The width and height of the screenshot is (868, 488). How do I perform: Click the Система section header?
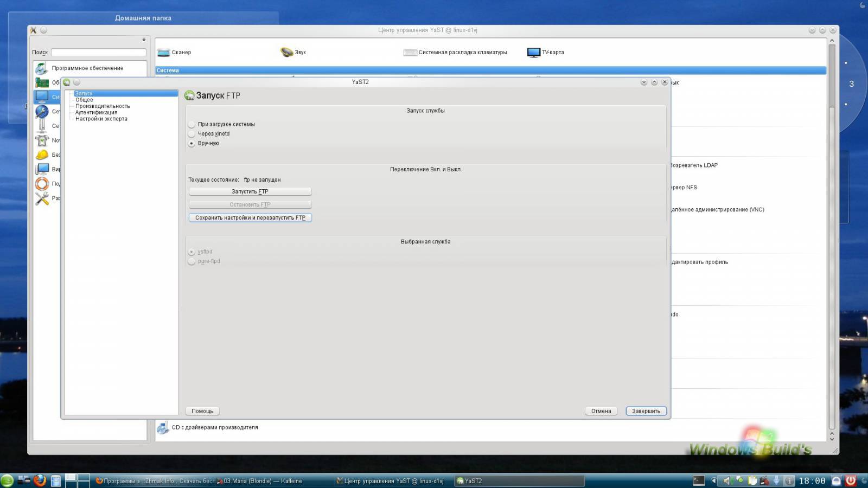(x=490, y=70)
